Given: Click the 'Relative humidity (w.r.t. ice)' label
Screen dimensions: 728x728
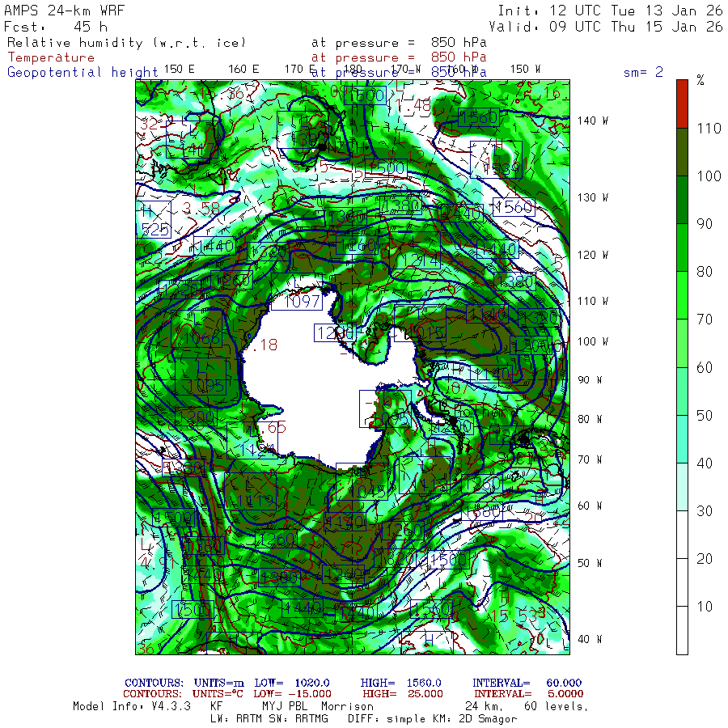Looking at the screenshot, I should [126, 43].
